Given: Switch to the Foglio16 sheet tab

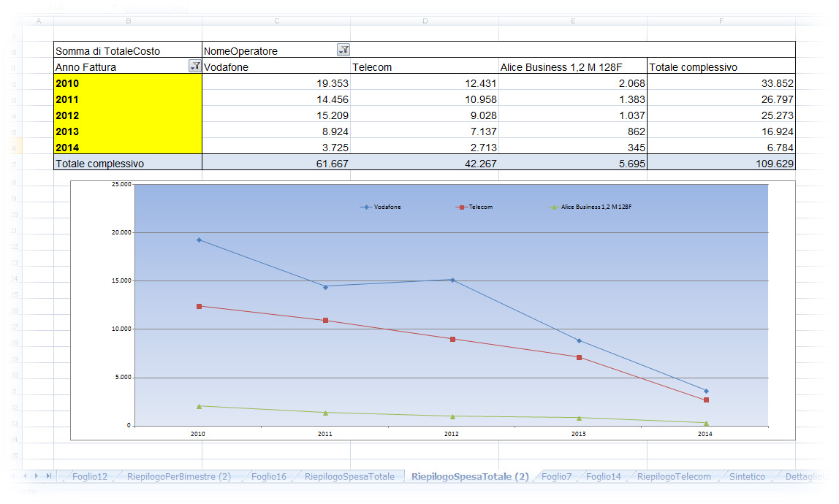Looking at the screenshot, I should tap(269, 476).
